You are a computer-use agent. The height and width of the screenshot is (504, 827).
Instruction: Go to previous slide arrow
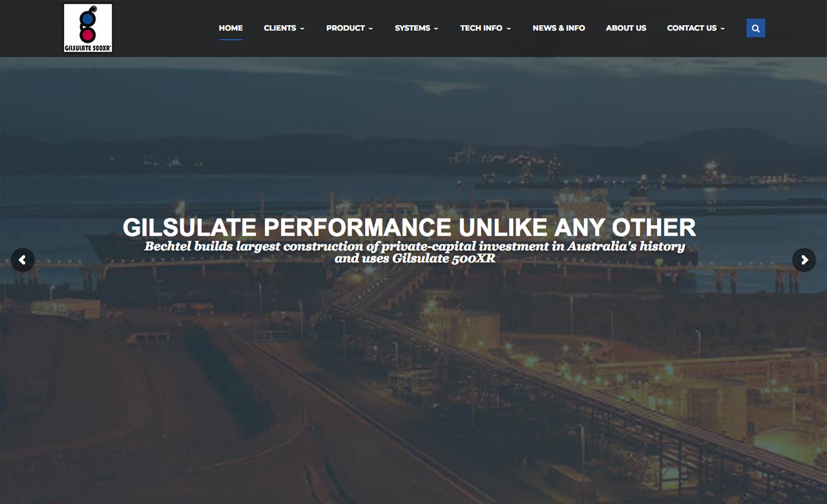[x=23, y=260]
